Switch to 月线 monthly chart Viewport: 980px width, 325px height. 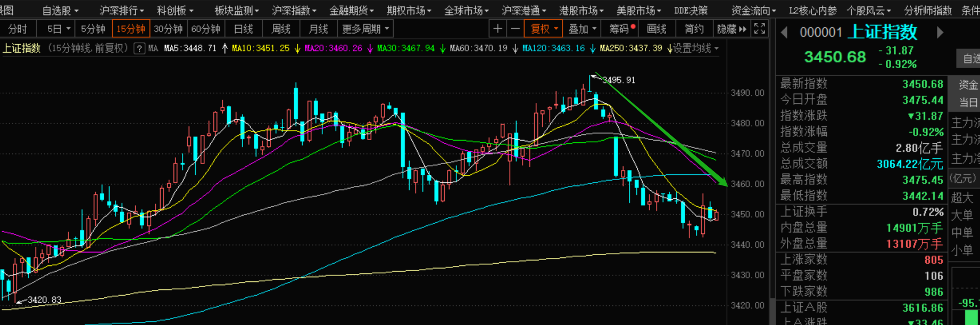319,29
